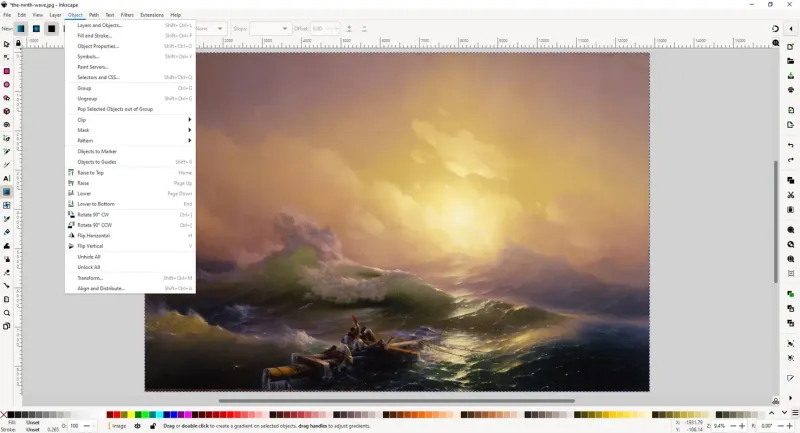800x433 pixels.
Task: Toggle layer visibility eye in status bar
Action: pyautogui.click(x=137, y=426)
